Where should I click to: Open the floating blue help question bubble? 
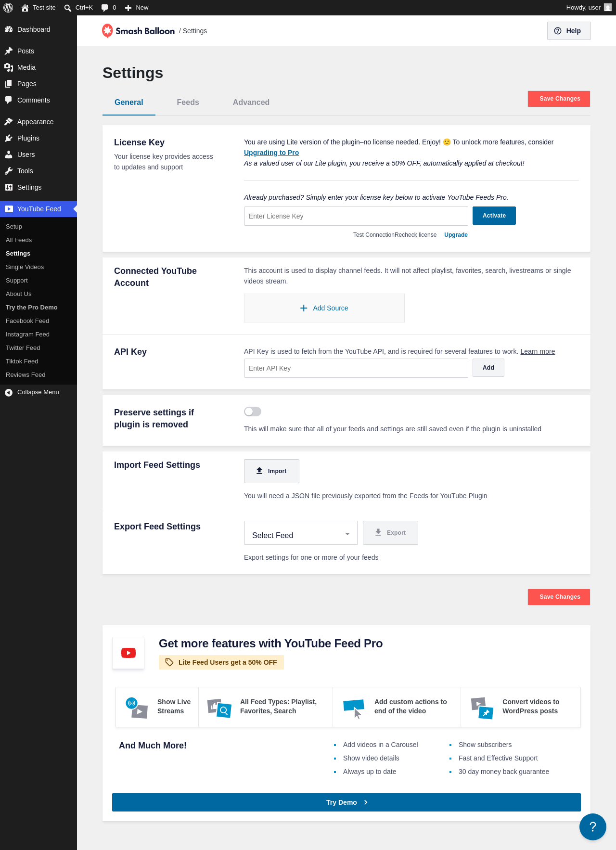point(593,827)
